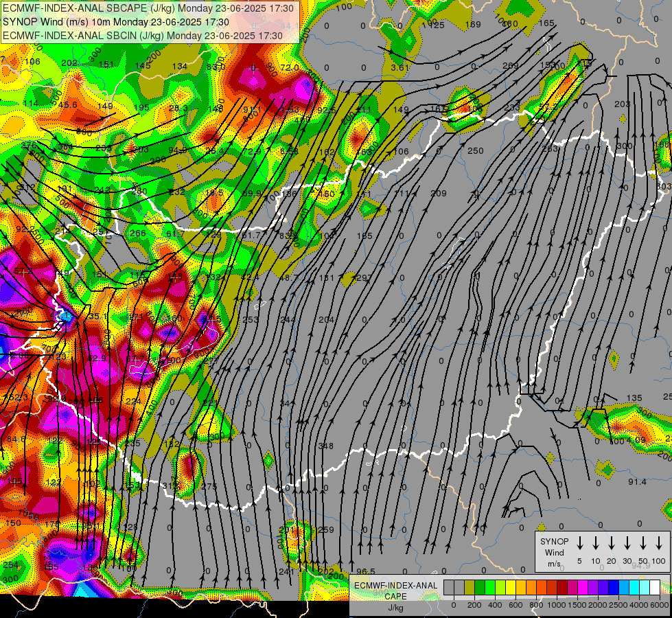Select the SBCIN title line
Image resolution: width=672 pixels, height=618 pixels.
[x=143, y=36]
